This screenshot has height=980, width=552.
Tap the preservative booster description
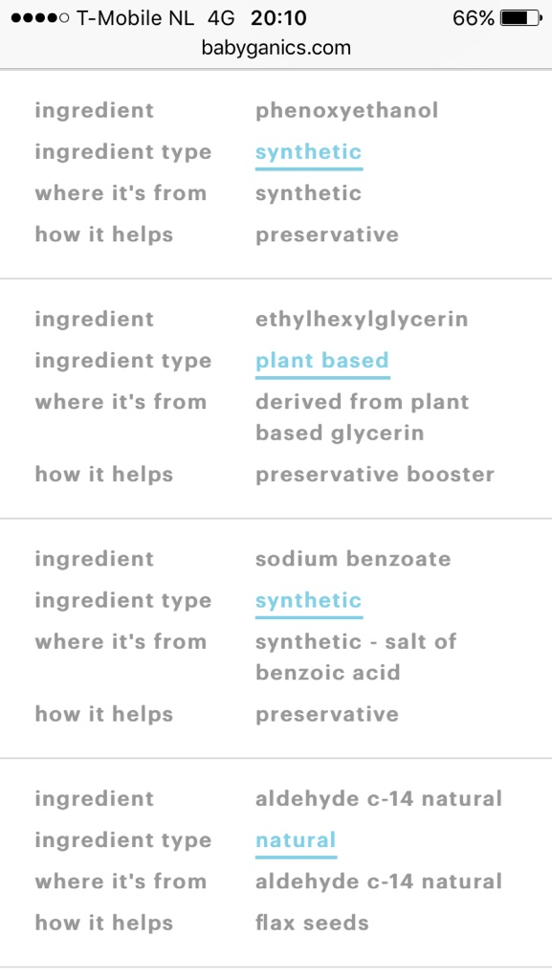375,475
